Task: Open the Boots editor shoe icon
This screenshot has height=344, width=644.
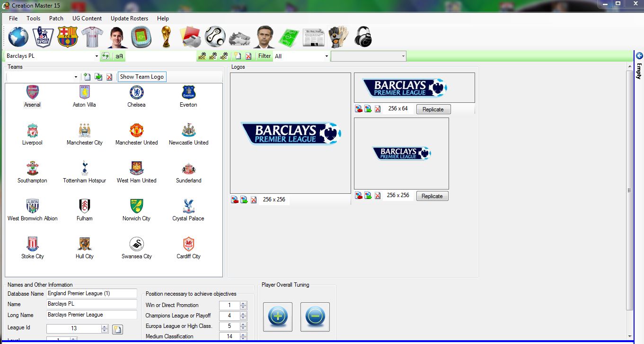Action: pyautogui.click(x=240, y=38)
